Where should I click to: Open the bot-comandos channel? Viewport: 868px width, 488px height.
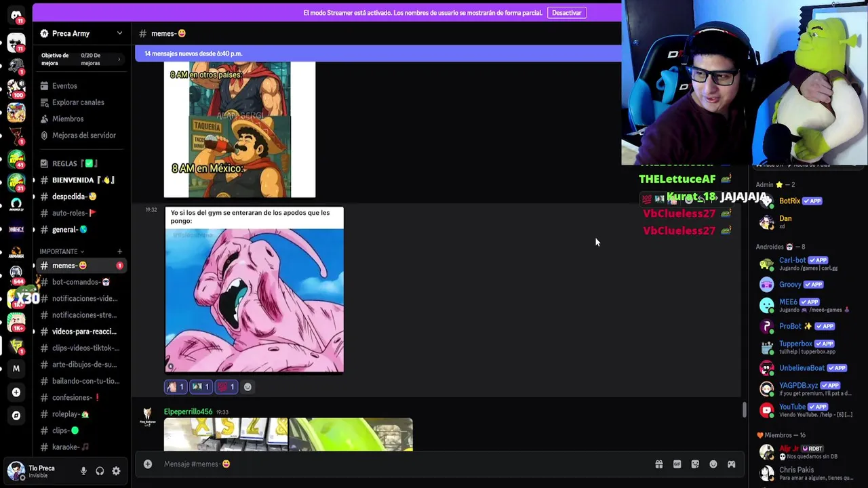[81, 282]
